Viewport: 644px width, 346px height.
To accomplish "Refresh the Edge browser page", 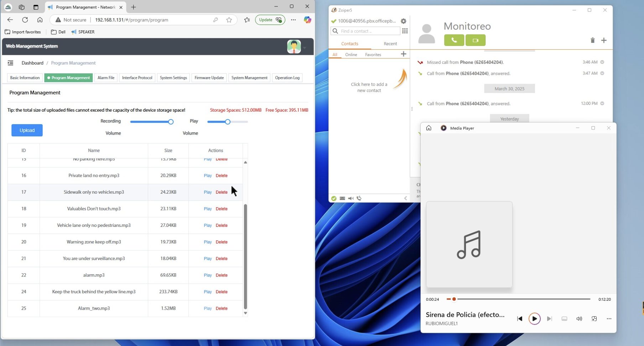I will (25, 20).
